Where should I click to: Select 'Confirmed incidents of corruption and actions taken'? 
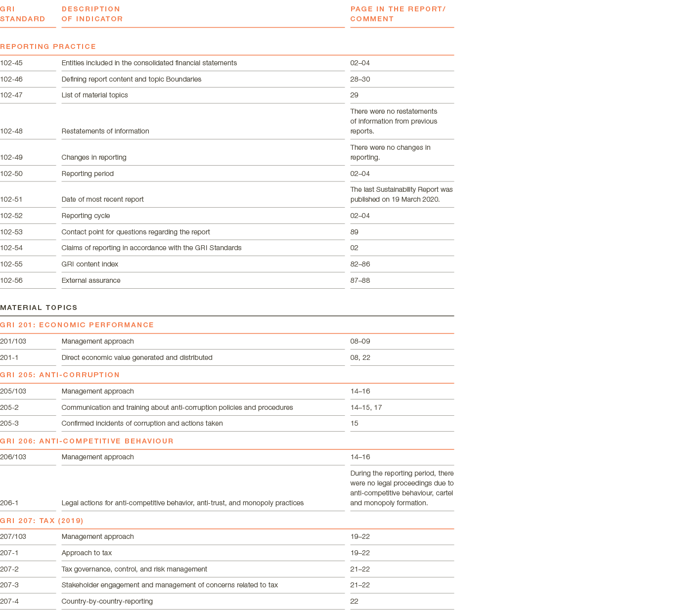click(142, 423)
